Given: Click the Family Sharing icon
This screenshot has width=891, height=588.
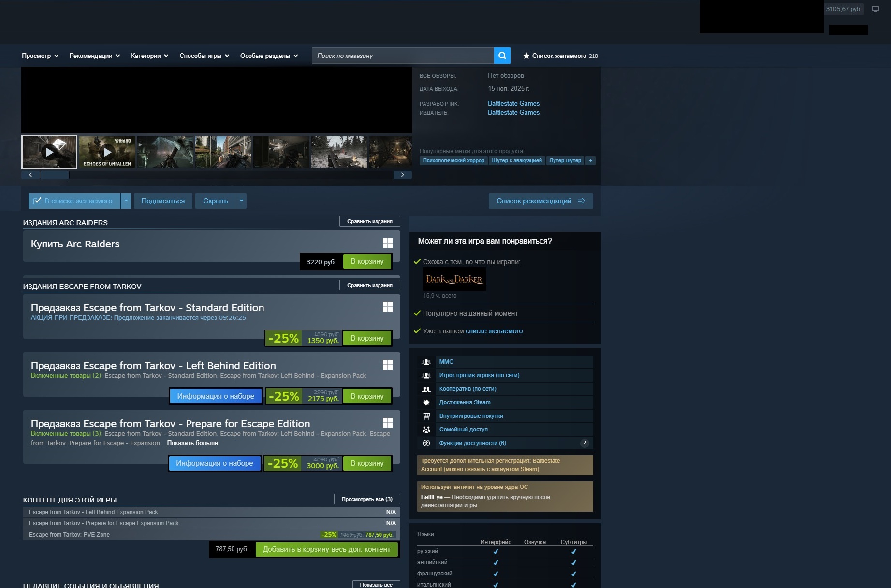Looking at the screenshot, I should [426, 430].
